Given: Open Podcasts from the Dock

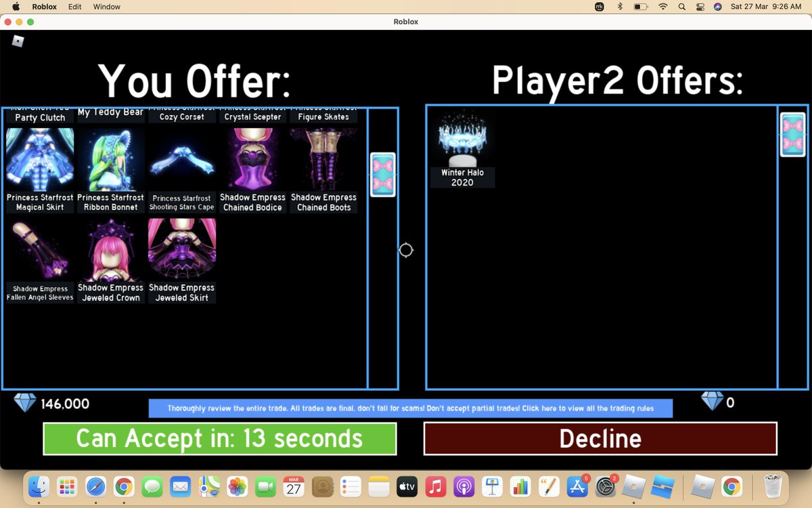Looking at the screenshot, I should 464,486.
